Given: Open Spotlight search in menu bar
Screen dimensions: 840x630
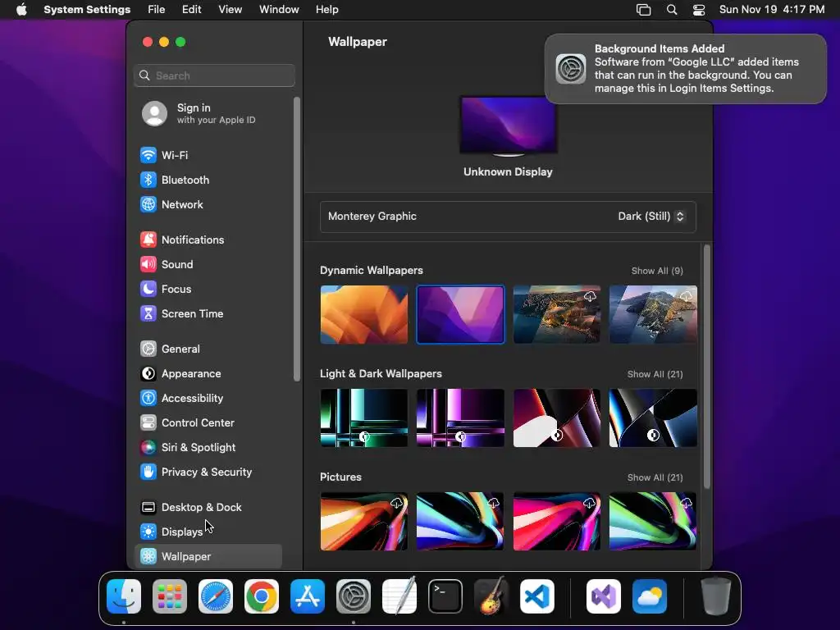Looking at the screenshot, I should [x=672, y=10].
